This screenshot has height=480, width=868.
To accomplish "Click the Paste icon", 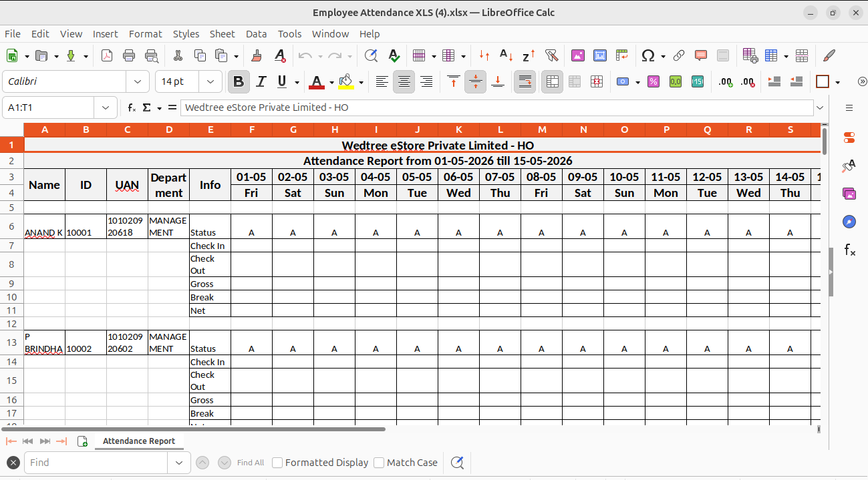I will click(x=222, y=56).
